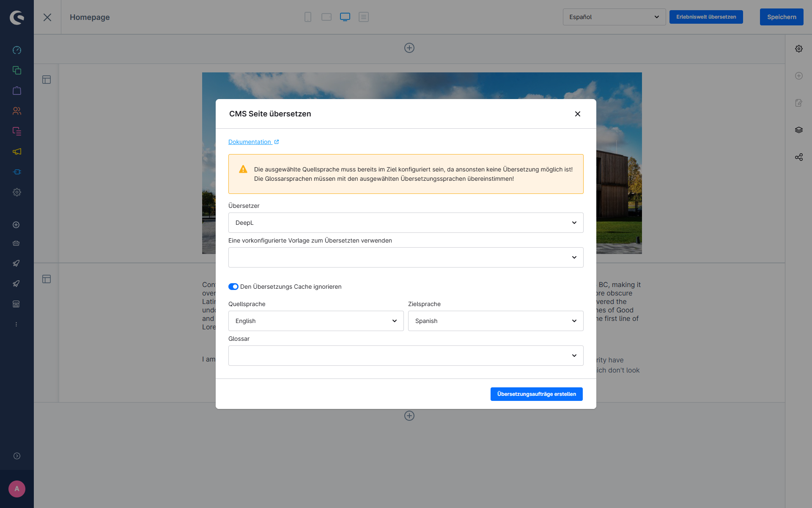Expand the Übersetzer DeepL dropdown

[406, 223]
